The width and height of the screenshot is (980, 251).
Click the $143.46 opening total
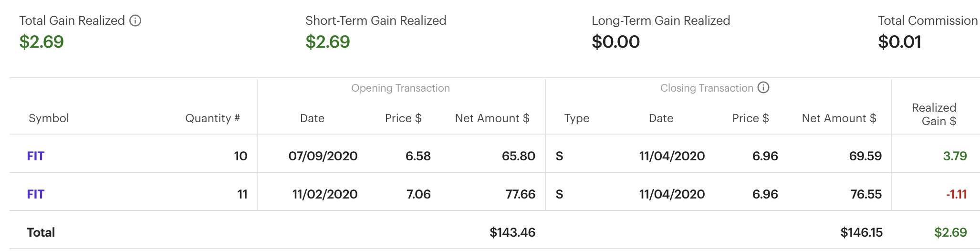[x=512, y=232]
